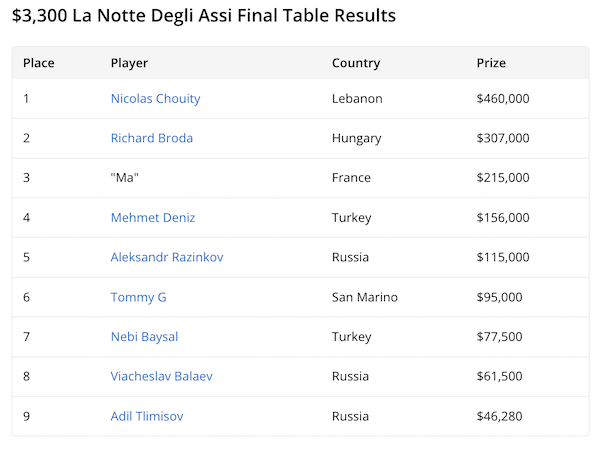Viewport: 600px width, 454px height.
Task: Click the San Marino country cell
Action: click(365, 297)
